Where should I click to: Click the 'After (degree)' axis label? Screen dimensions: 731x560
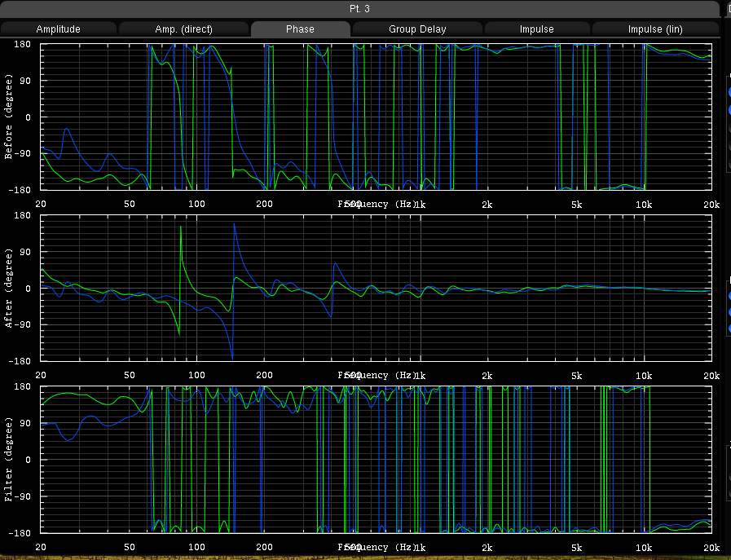pyautogui.click(x=9, y=289)
